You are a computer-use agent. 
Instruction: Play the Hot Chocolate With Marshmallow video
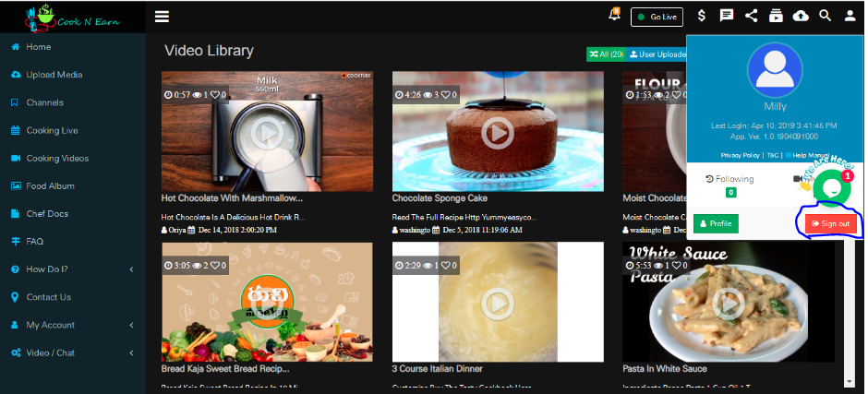(267, 133)
